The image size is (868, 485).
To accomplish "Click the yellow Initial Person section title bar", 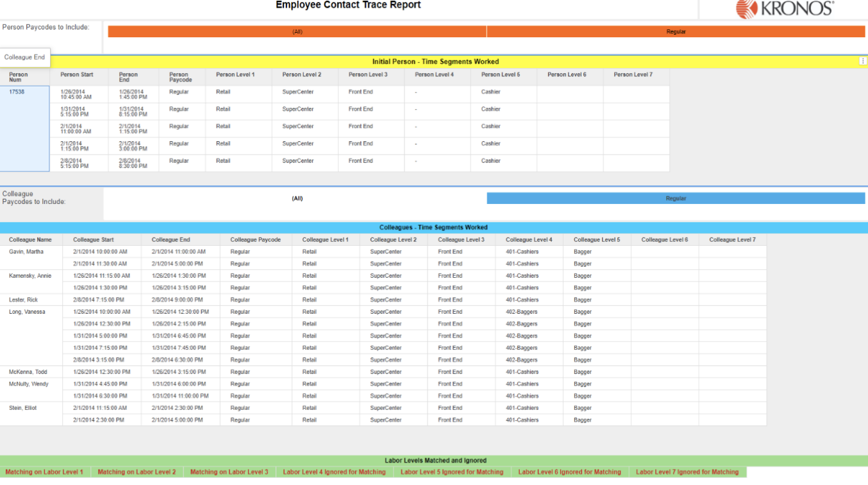I will click(435, 62).
